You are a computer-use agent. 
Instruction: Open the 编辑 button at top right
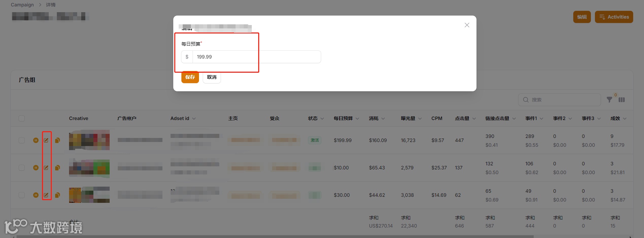coord(582,17)
